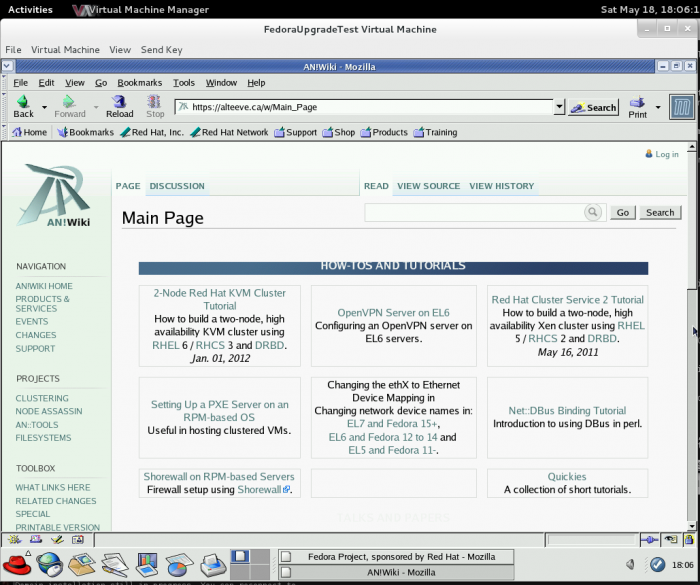Click the magnifier icon in wiki search box
Screen dimensions: 700x585
click(x=592, y=212)
